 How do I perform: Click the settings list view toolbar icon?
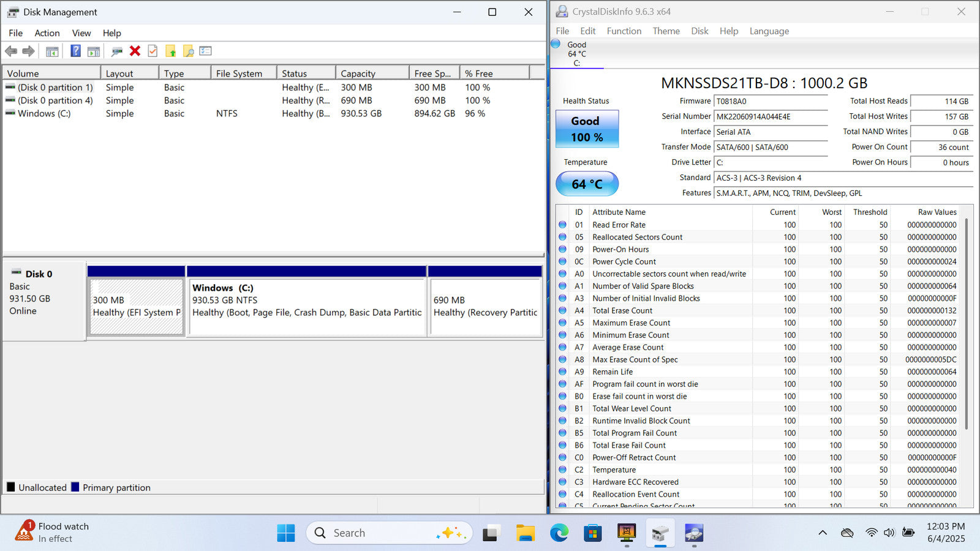click(206, 51)
